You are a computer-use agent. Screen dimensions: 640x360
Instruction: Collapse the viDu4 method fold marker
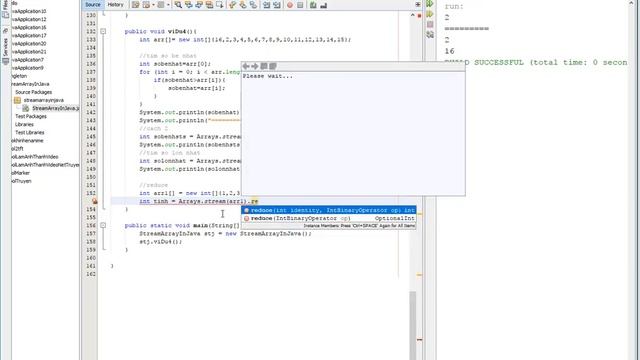(x=103, y=31)
